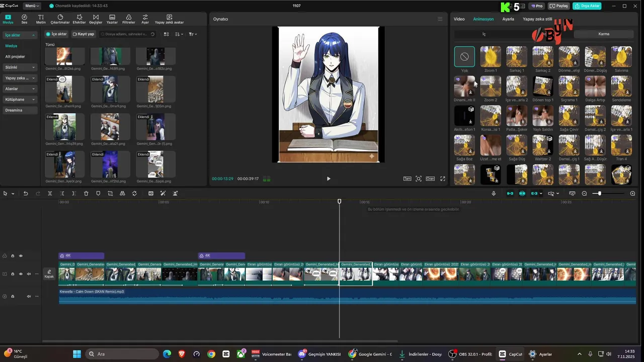Image resolution: width=644 pixels, height=362 pixels.
Task: Select the Zoom 1 animation preset
Action: [x=491, y=59]
